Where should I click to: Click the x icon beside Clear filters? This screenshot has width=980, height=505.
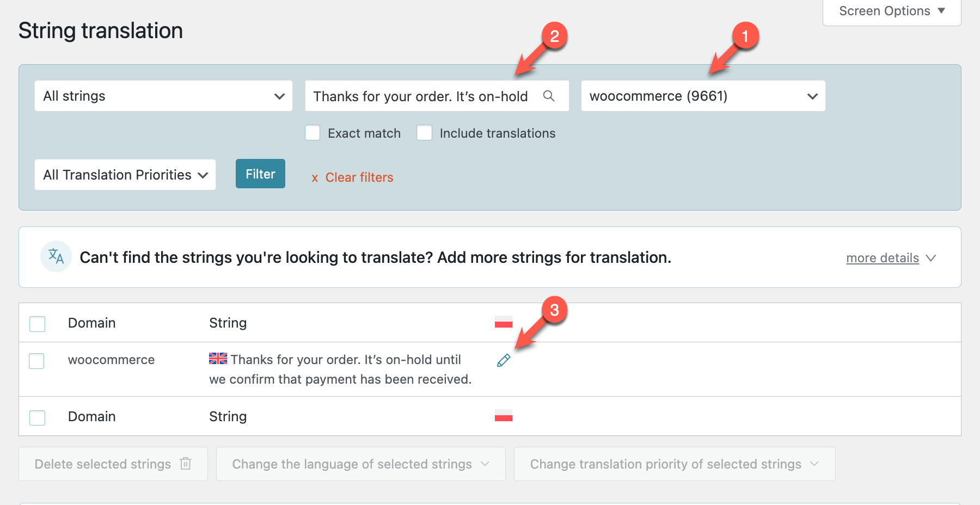click(315, 178)
